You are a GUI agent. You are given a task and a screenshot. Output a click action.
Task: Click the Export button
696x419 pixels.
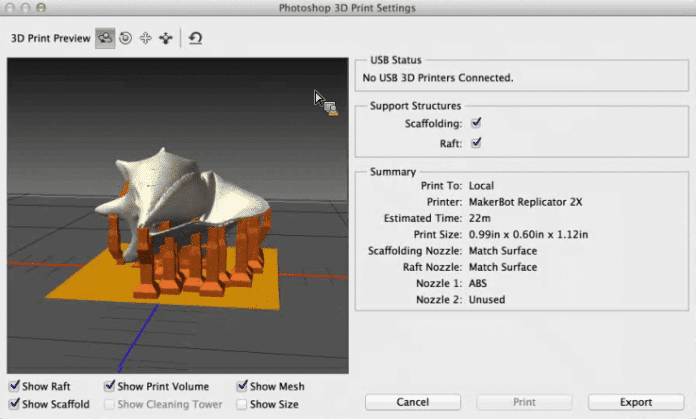636,402
